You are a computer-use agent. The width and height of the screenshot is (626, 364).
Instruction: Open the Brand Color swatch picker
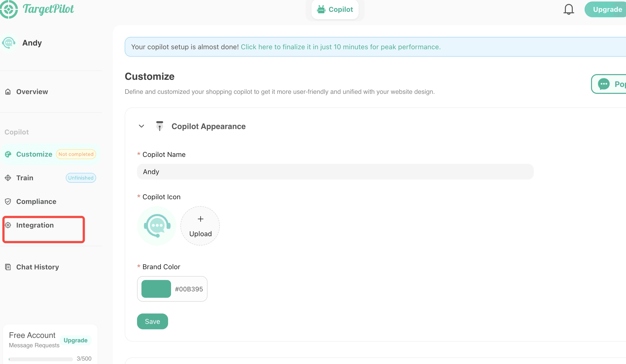click(x=156, y=289)
